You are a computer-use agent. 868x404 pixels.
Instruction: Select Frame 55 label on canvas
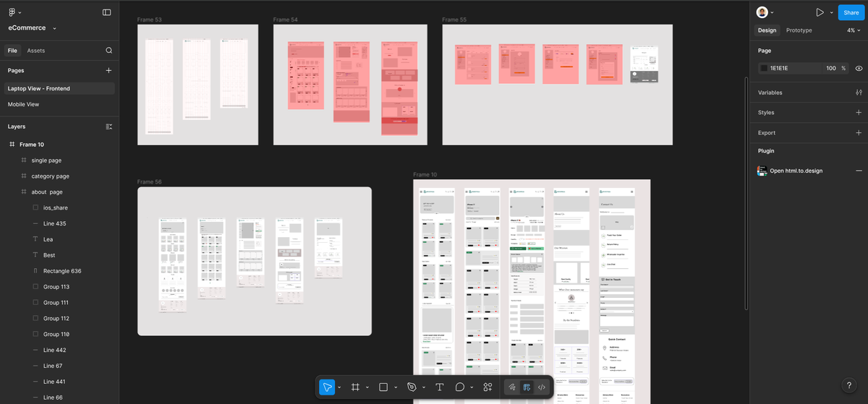click(454, 20)
